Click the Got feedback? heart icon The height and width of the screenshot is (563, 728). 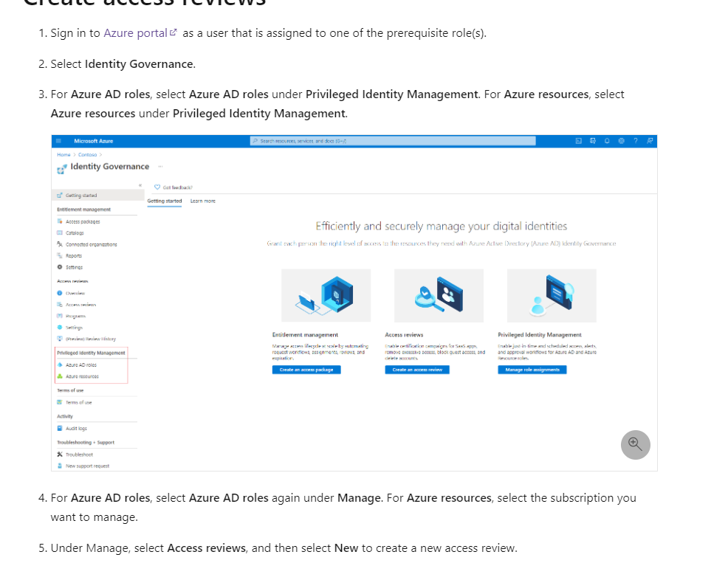pos(157,187)
